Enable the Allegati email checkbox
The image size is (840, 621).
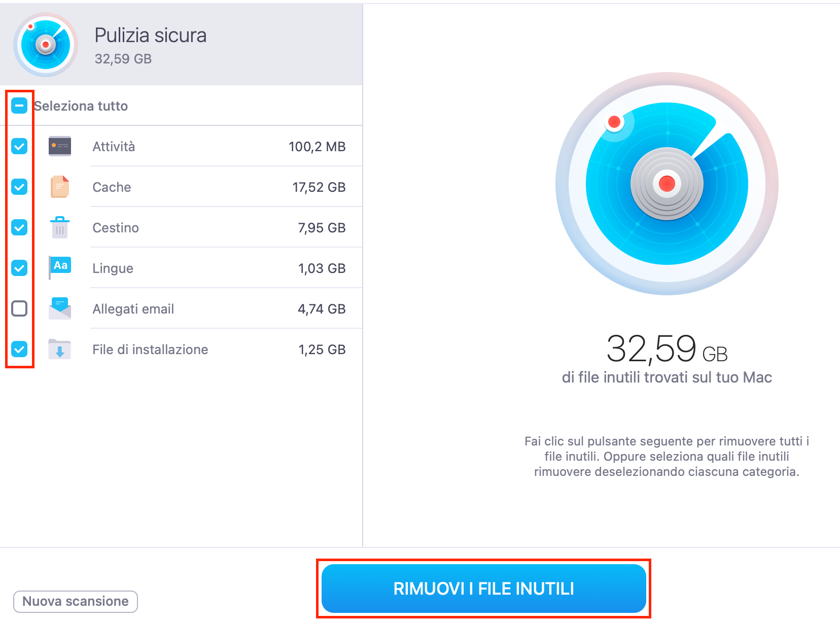click(x=19, y=308)
